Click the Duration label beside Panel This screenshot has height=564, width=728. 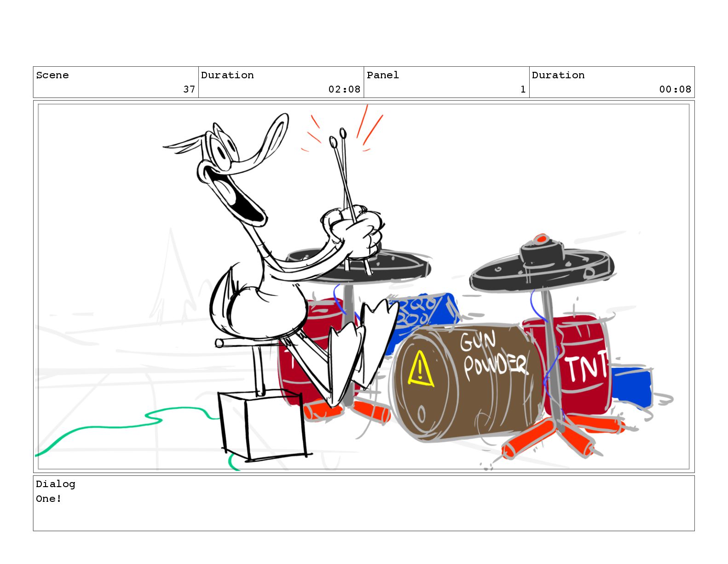click(558, 75)
